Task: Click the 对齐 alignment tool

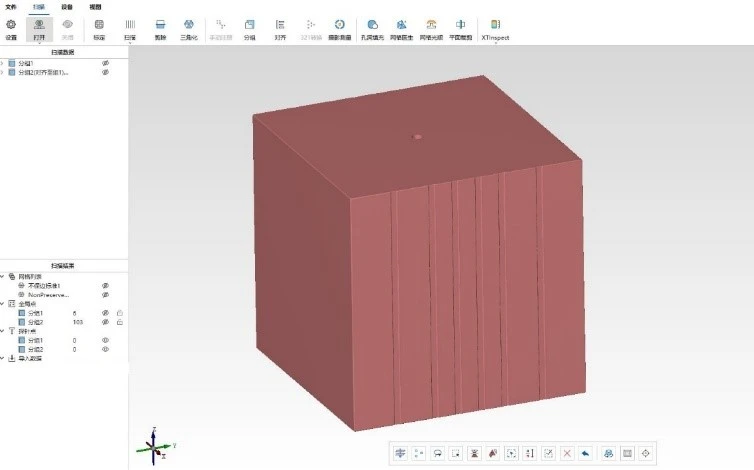Action: (280, 29)
